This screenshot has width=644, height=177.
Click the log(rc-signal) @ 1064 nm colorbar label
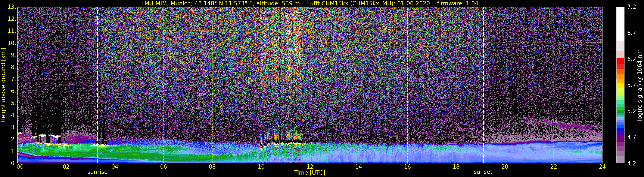click(640, 85)
